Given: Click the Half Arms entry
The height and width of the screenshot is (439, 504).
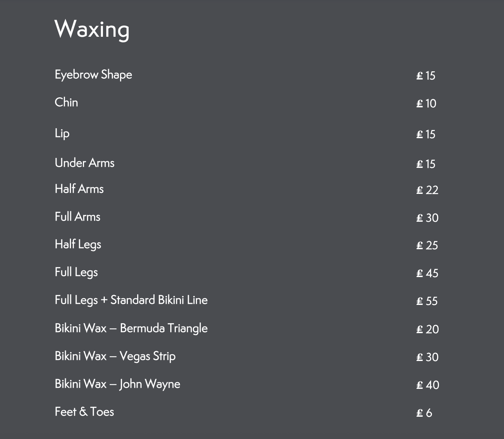Looking at the screenshot, I should [x=79, y=189].
